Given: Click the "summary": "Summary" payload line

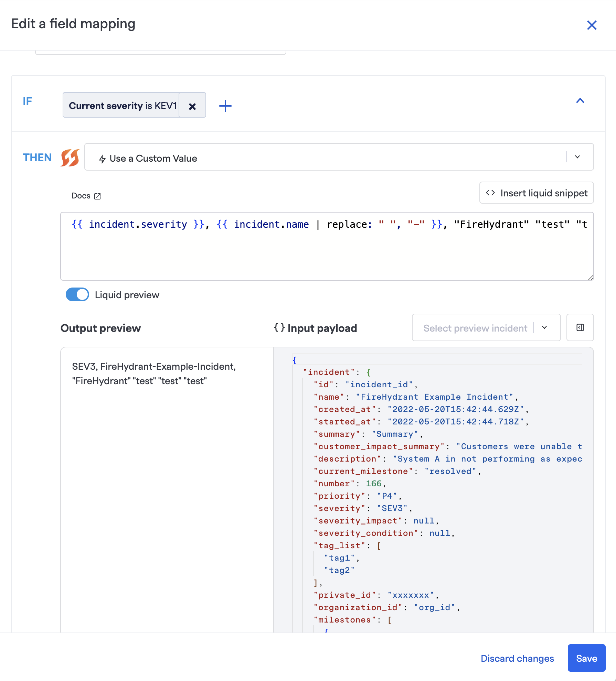Looking at the screenshot, I should [368, 434].
